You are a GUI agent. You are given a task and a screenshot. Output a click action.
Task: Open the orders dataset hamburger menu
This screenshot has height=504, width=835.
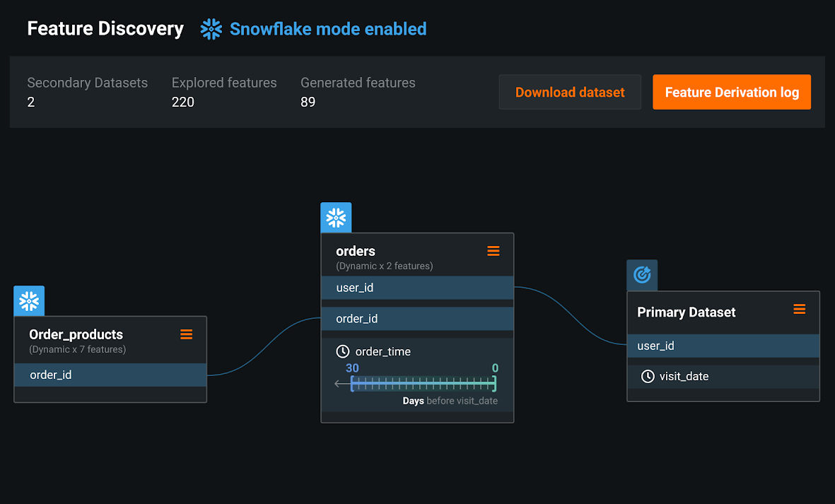click(494, 251)
